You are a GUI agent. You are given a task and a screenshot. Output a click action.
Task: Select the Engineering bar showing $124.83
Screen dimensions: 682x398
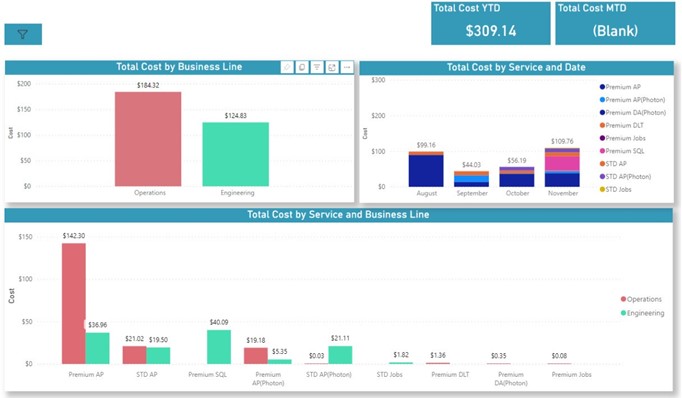(x=236, y=154)
